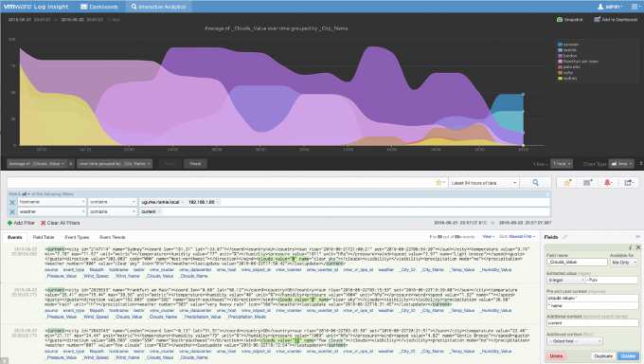This screenshot has height=364, width=644.
Task: Click the Field name input _Clouds_Value
Action: click(577, 262)
